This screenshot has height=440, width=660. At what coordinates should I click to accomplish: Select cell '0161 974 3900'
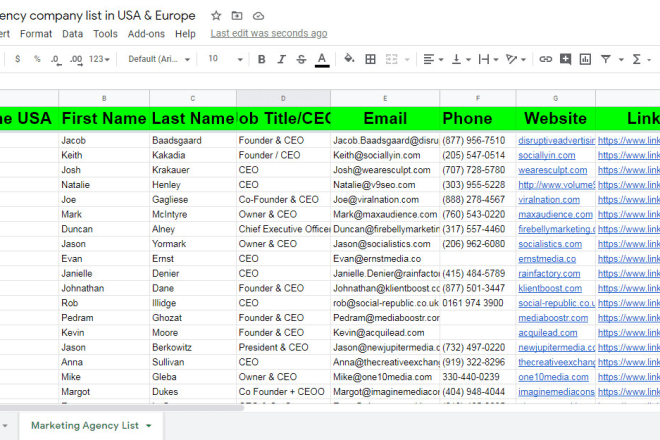478,303
